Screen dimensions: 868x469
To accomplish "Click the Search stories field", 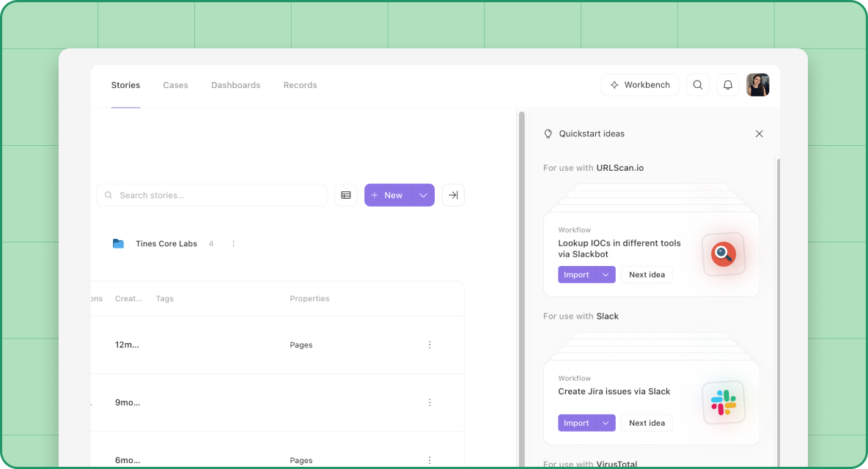I will [x=211, y=195].
